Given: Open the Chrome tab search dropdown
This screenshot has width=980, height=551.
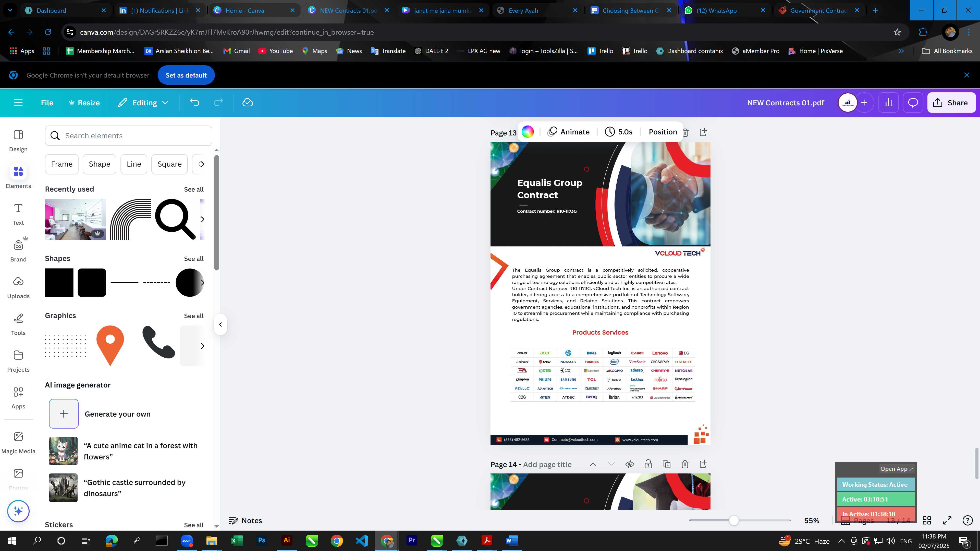Looking at the screenshot, I should 10,10.
